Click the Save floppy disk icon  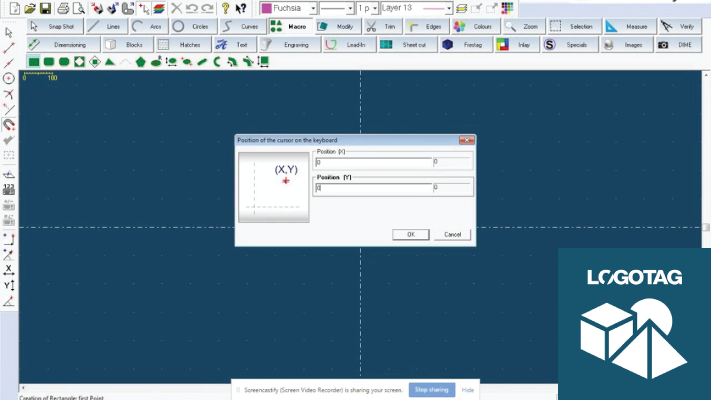pyautogui.click(x=46, y=8)
